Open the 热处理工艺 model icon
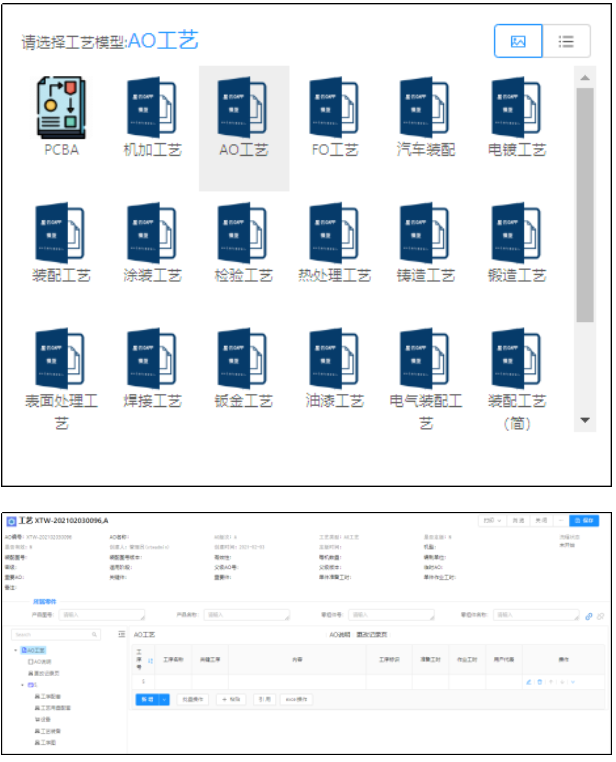 (334, 233)
